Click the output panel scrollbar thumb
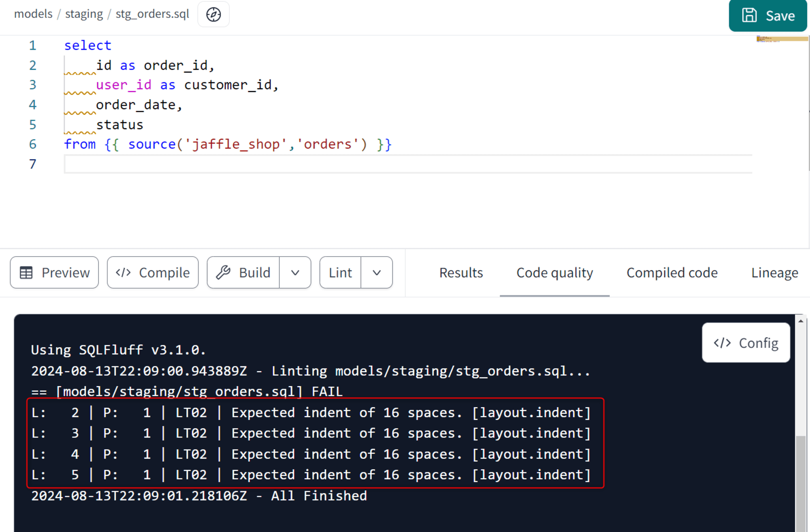 pyautogui.click(x=801, y=483)
